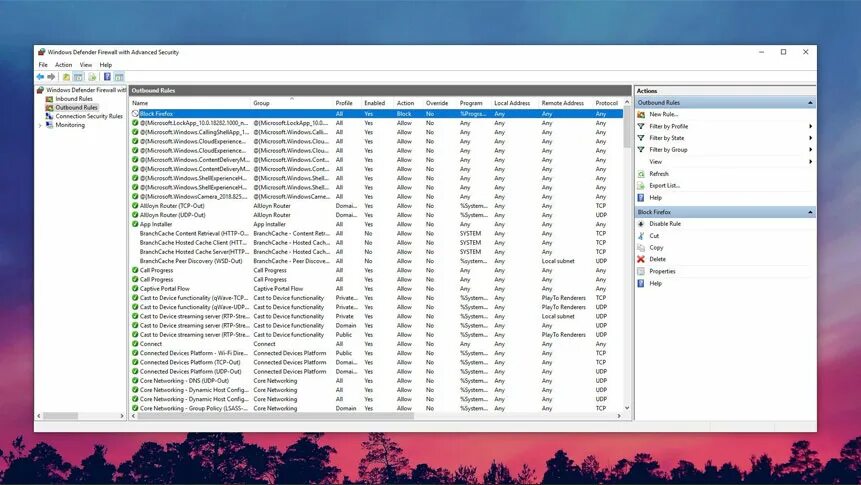Click the Delete action for Block Firefox
Screen dimensions: 861x485
click(x=657, y=259)
